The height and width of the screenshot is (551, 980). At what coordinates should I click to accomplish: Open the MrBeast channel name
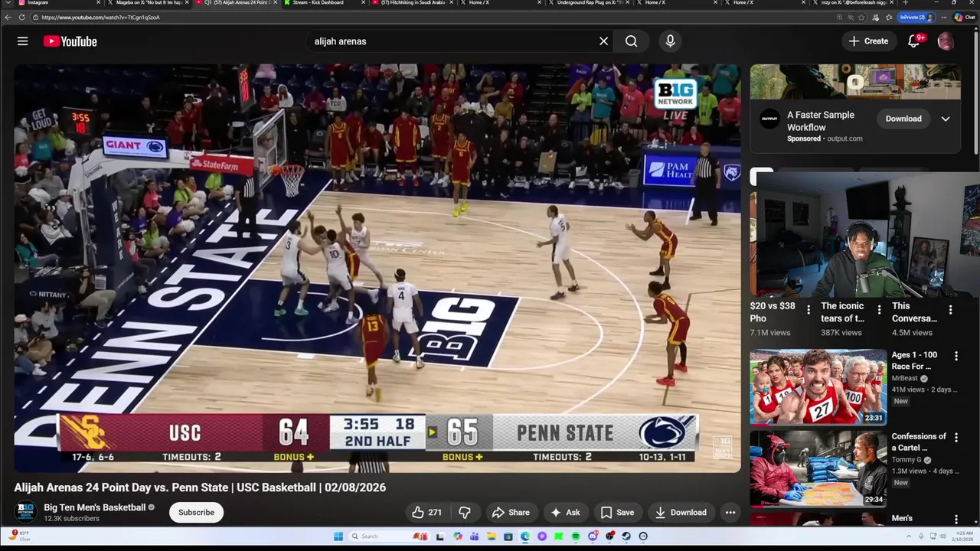click(x=904, y=378)
